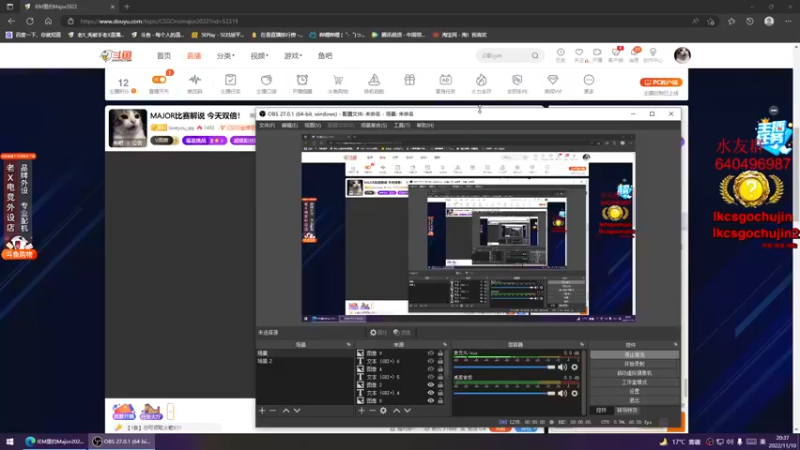
Task: Open OBS 编辑(E) menu
Action: (x=289, y=126)
